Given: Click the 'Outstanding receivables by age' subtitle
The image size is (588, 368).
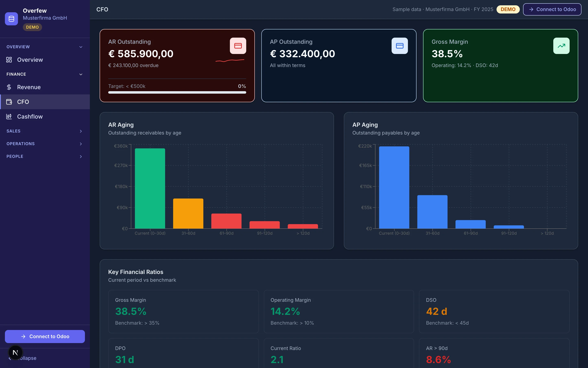Looking at the screenshot, I should pyautogui.click(x=145, y=133).
